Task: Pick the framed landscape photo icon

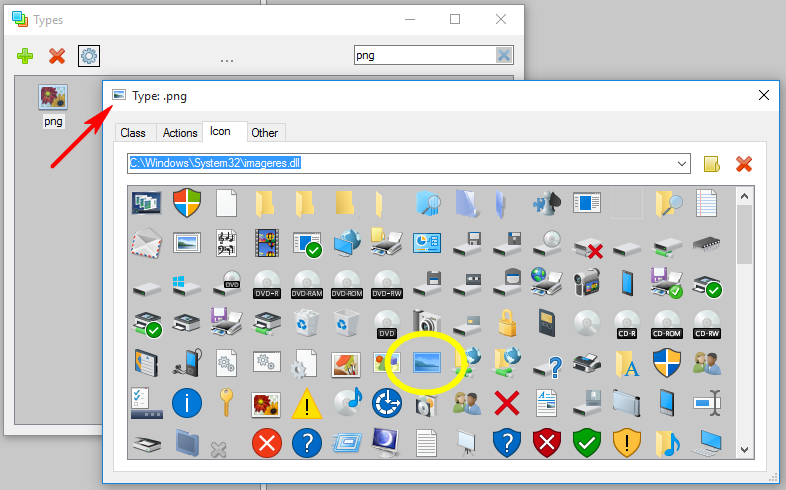Action: click(x=187, y=243)
